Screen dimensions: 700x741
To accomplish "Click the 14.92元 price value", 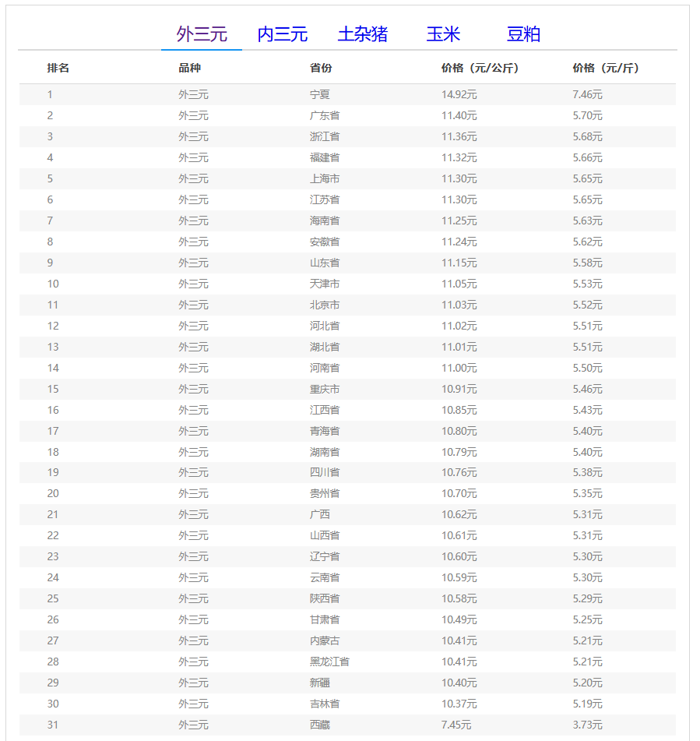I will (459, 95).
